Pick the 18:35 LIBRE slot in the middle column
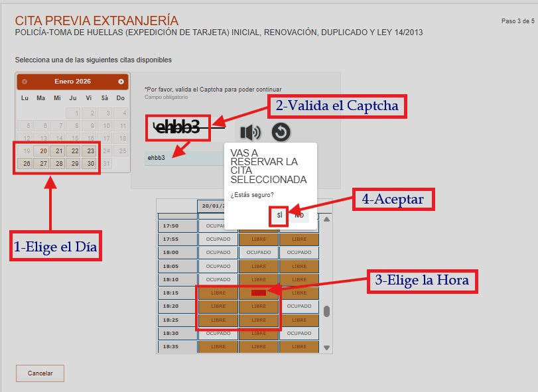The width and height of the screenshot is (538, 392). coord(258,346)
